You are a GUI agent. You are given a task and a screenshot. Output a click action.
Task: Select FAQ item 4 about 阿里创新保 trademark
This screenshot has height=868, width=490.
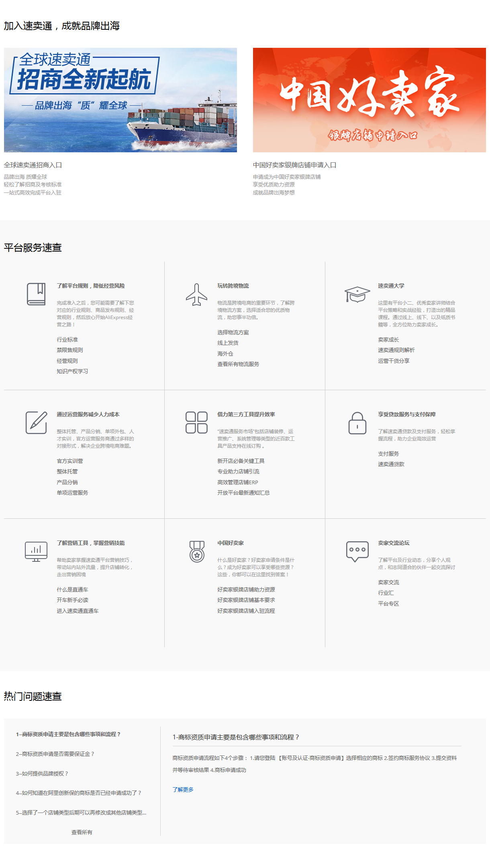[x=79, y=793]
